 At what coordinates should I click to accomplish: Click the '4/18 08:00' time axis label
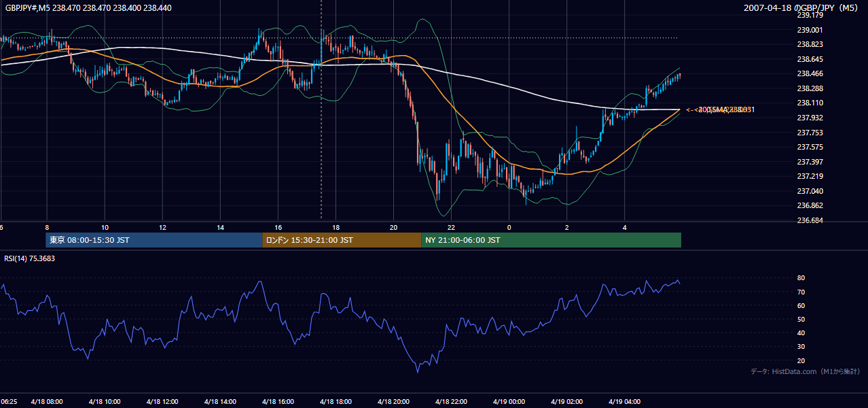(47, 402)
